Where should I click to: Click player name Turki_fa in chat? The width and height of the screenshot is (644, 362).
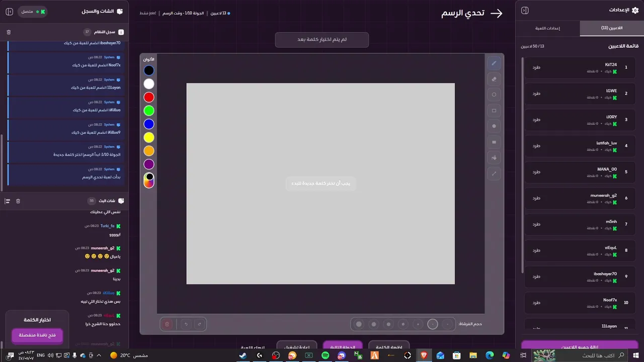[107, 226]
